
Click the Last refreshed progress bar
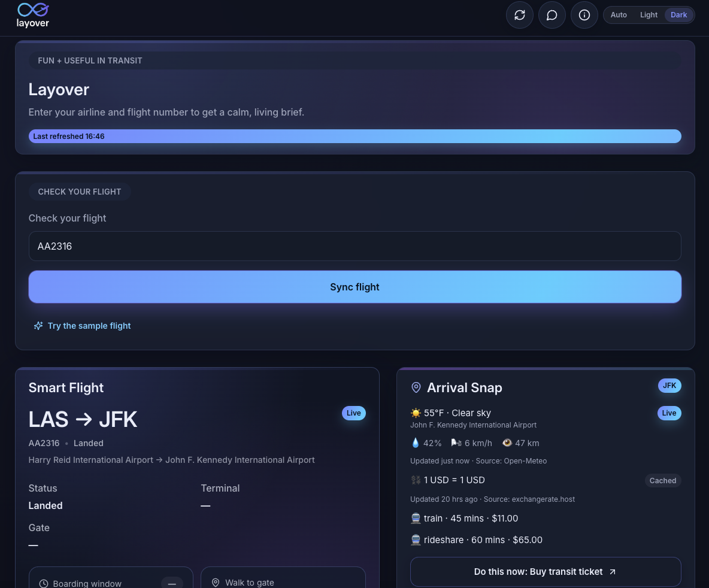tap(355, 136)
